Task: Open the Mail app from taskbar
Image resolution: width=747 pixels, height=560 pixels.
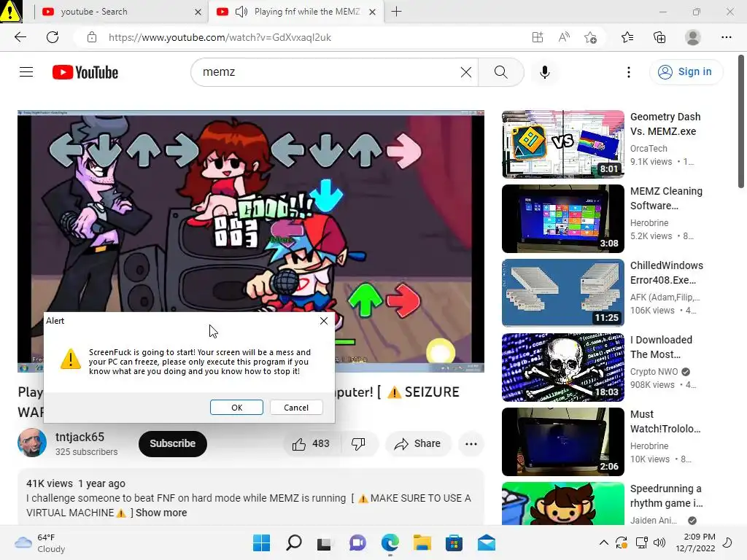Action: point(487,542)
